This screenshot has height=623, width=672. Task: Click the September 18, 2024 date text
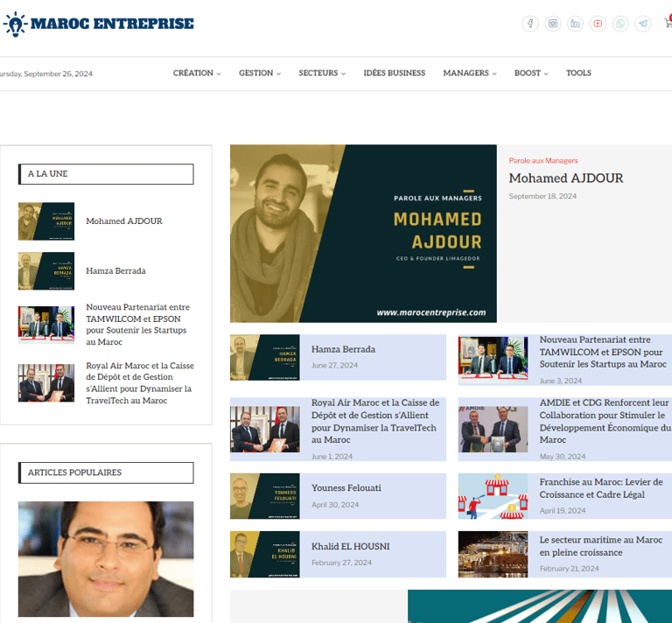(542, 196)
